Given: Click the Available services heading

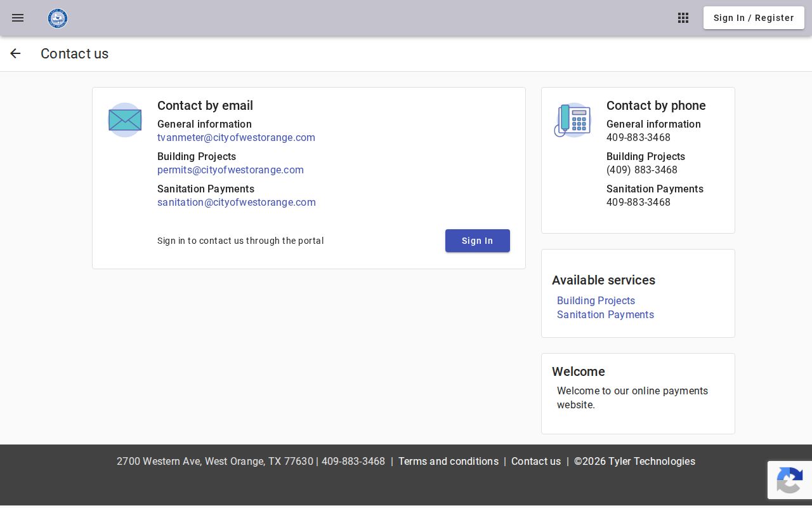Looking at the screenshot, I should 603,280.
